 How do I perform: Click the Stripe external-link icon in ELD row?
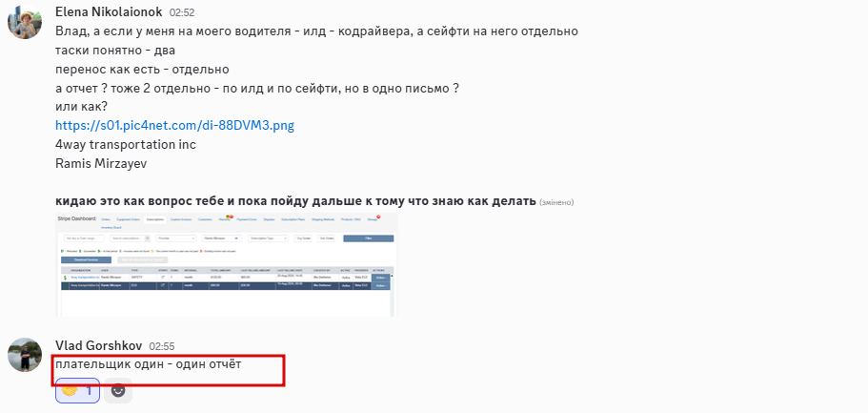click(x=163, y=285)
